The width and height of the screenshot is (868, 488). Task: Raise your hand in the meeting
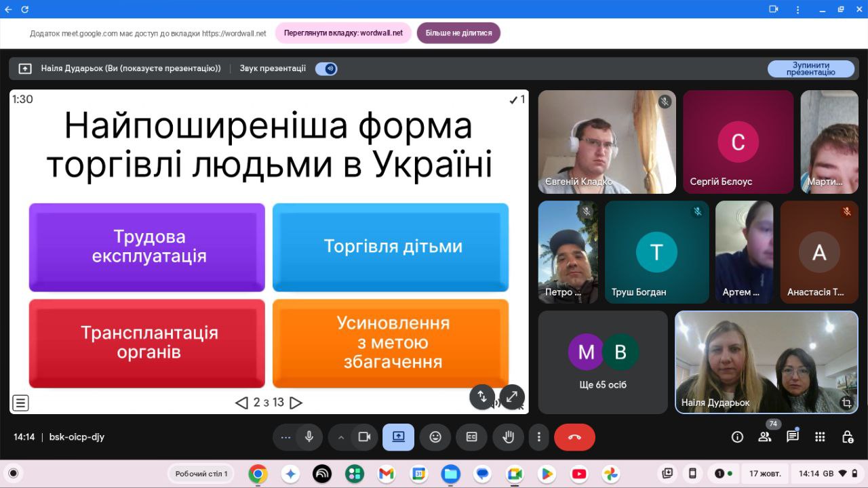pyautogui.click(x=508, y=437)
